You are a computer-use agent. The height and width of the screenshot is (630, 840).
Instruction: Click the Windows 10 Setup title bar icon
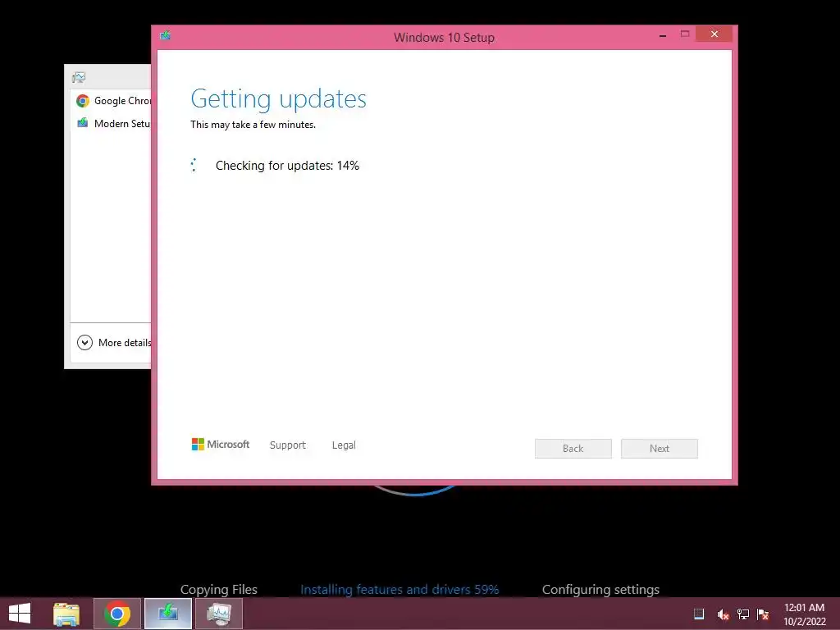pos(165,35)
